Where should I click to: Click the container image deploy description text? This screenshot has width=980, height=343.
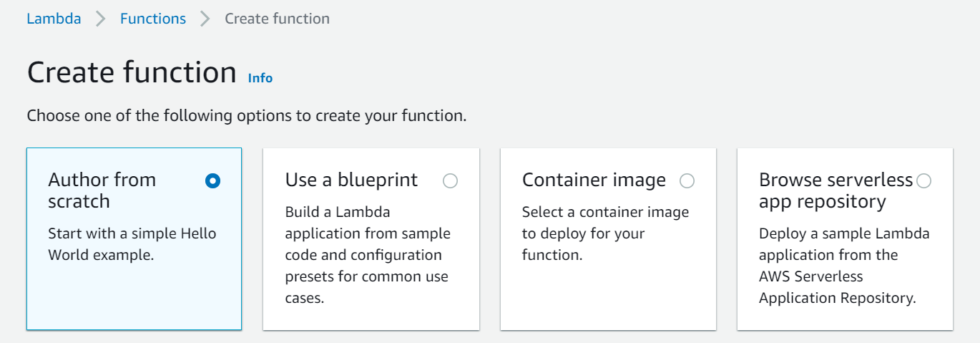(605, 233)
